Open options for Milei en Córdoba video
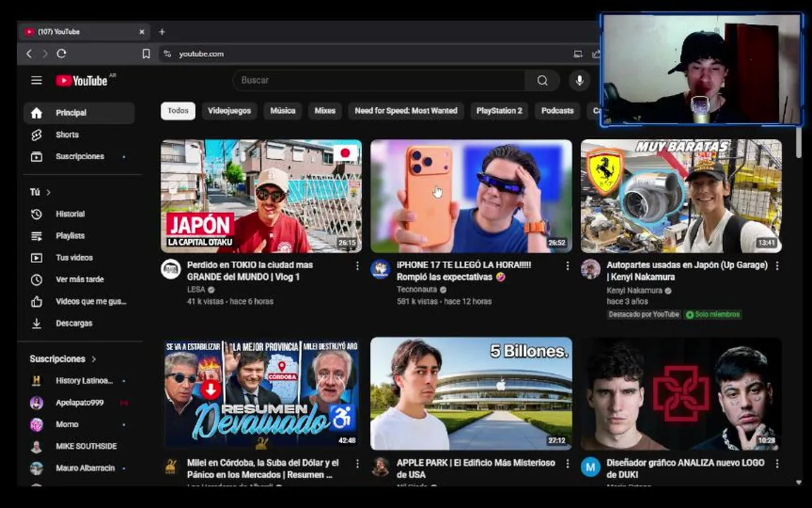 coord(357,464)
